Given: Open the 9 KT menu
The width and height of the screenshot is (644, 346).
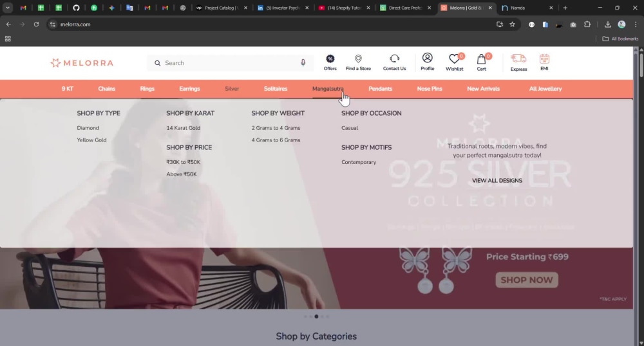Looking at the screenshot, I should (x=68, y=89).
